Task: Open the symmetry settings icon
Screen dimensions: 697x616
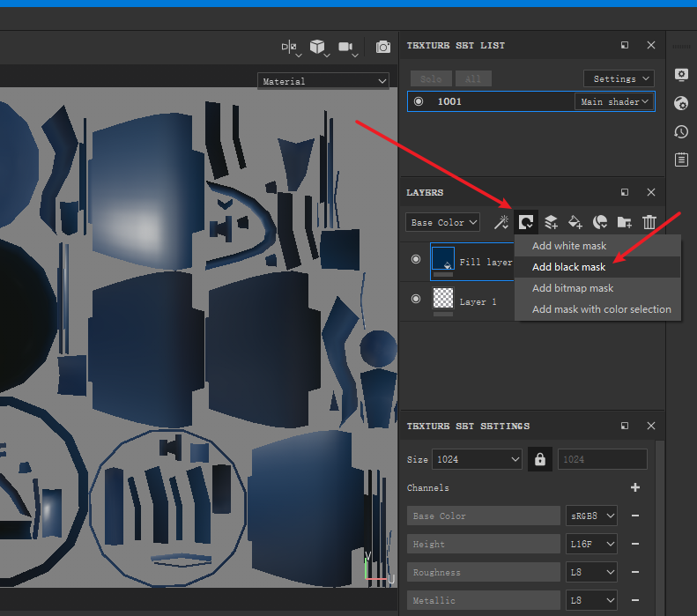Action: pyautogui.click(x=289, y=46)
